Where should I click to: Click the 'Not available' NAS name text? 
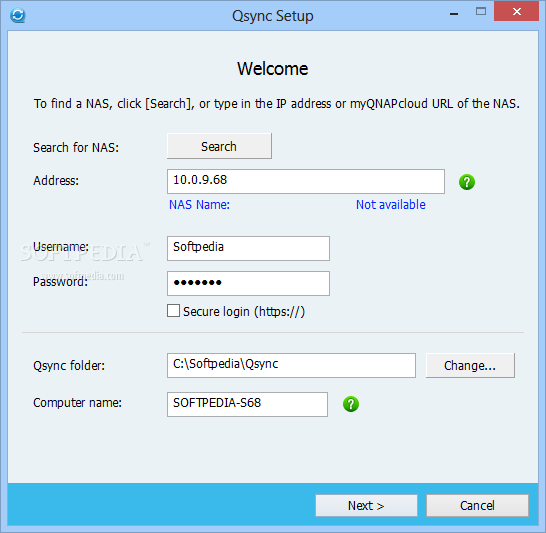tap(390, 205)
